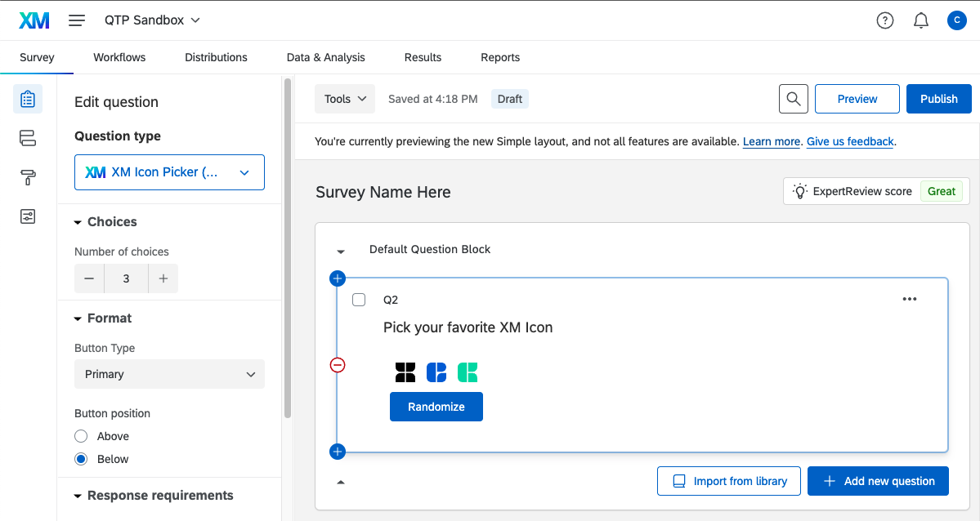Click the Randomize button
The image size is (980, 521).
(x=436, y=407)
